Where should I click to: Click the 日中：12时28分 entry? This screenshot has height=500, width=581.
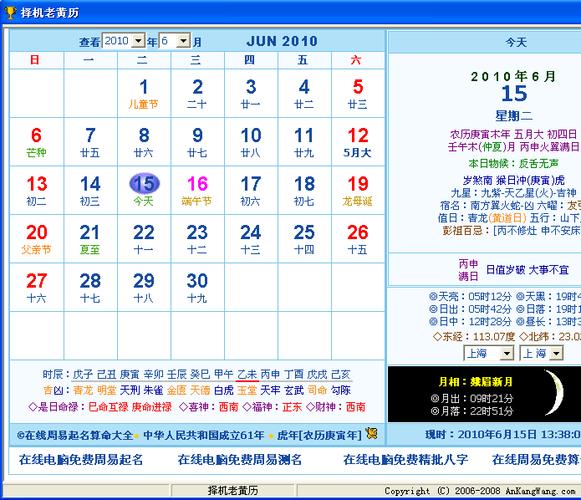click(470, 322)
